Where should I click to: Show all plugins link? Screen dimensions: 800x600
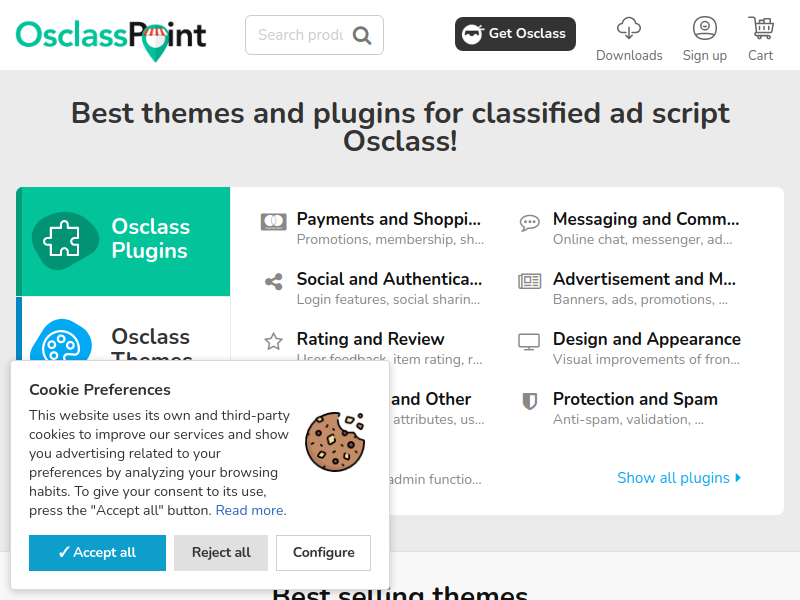pos(679,478)
